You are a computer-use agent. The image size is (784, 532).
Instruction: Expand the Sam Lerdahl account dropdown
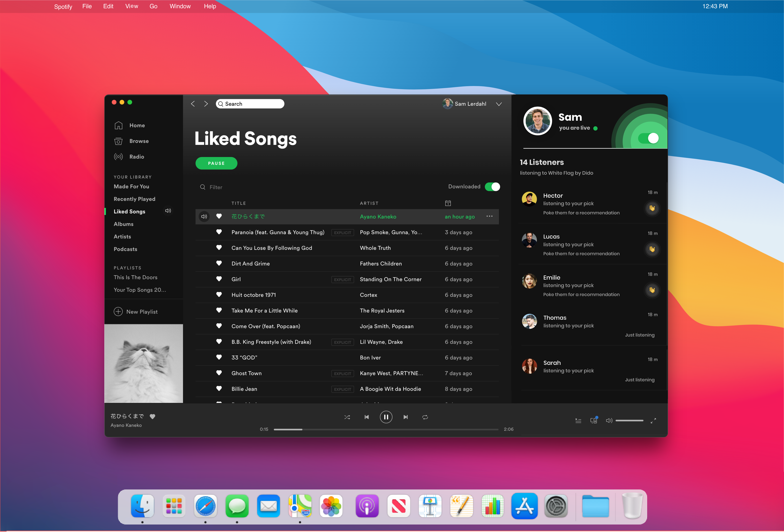pyautogui.click(x=499, y=104)
